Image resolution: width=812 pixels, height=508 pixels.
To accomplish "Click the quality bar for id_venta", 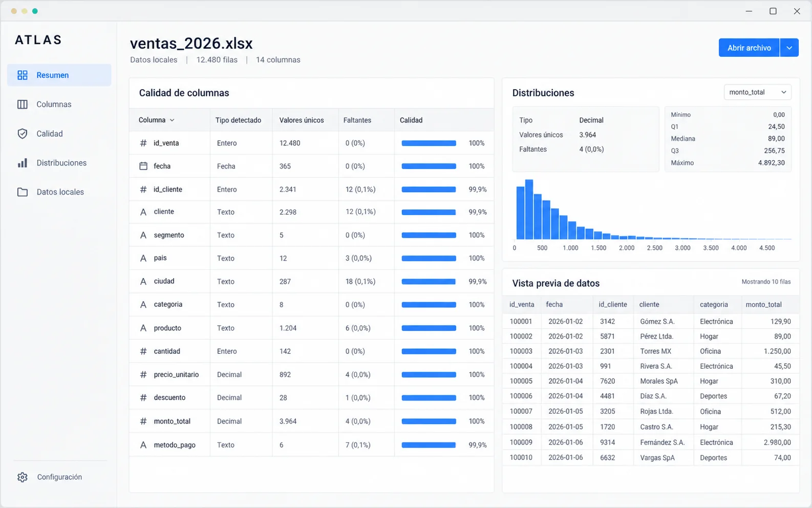I will (429, 143).
